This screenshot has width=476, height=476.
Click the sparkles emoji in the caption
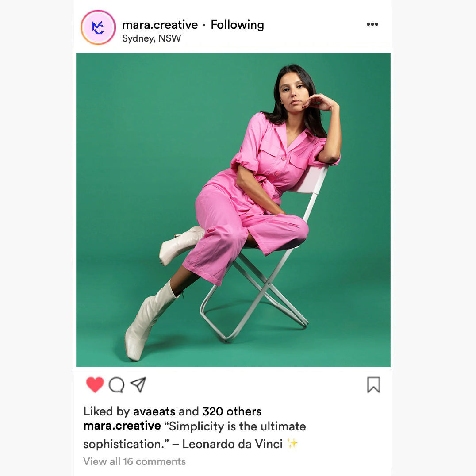coord(292,444)
